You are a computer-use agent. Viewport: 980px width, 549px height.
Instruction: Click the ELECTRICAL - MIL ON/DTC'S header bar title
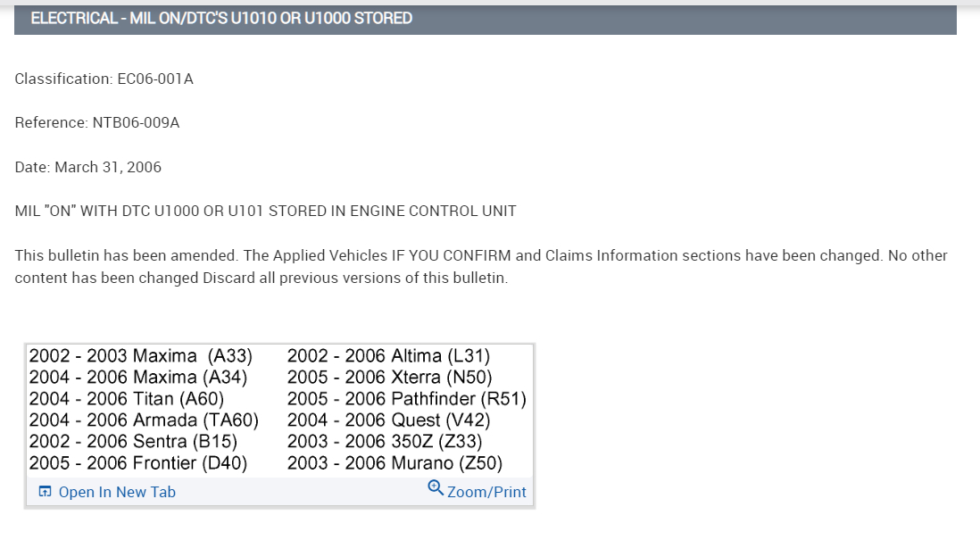(221, 18)
